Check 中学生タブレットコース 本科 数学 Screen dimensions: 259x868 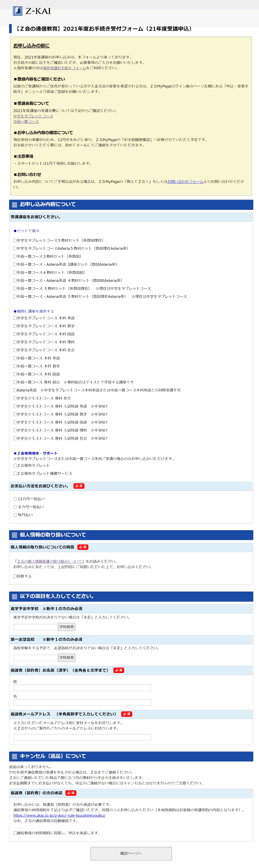pos(15,326)
